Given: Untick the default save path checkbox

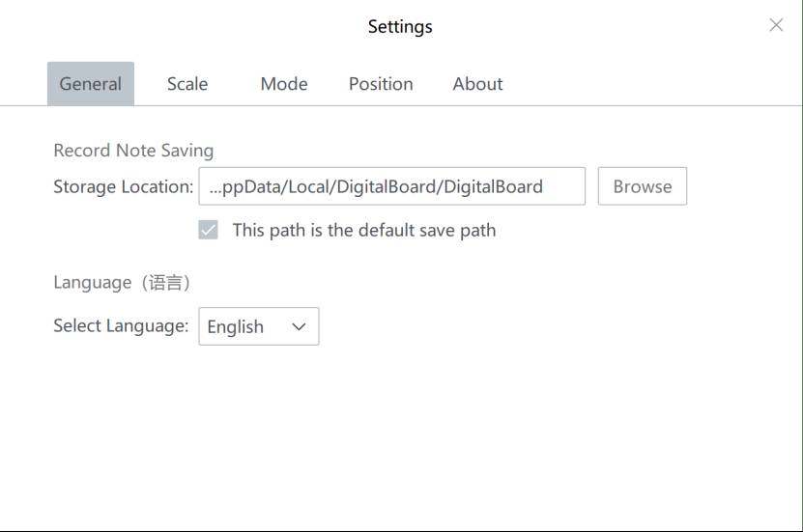Looking at the screenshot, I should click(208, 230).
